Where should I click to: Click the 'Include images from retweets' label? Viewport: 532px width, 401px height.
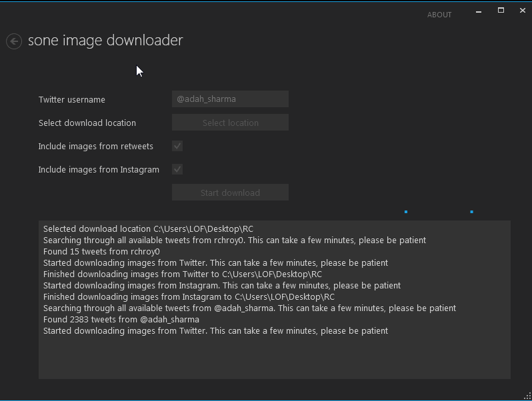tap(96, 147)
